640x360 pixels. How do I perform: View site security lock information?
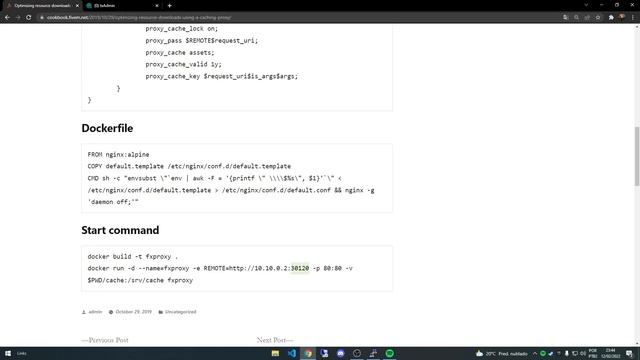click(x=42, y=18)
